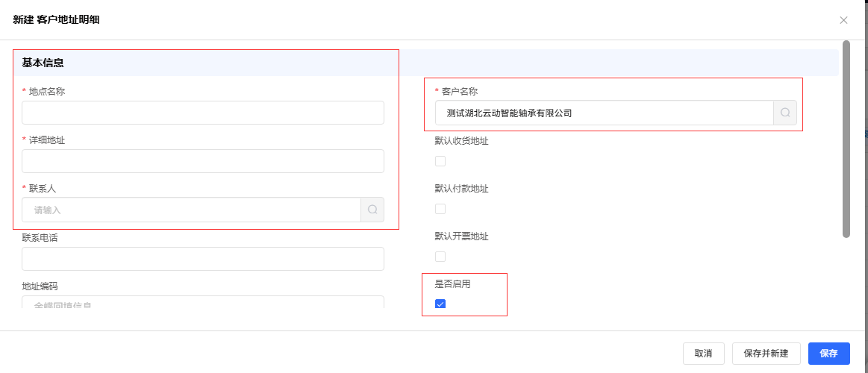Close the 新建 客户地址明细 dialog
Screen dimensions: 868x373
click(x=843, y=20)
